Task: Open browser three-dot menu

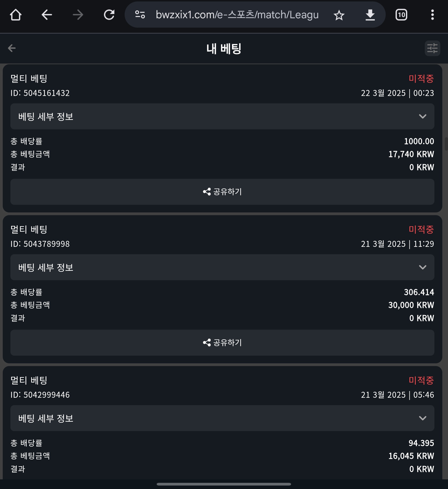Action: coord(432,15)
